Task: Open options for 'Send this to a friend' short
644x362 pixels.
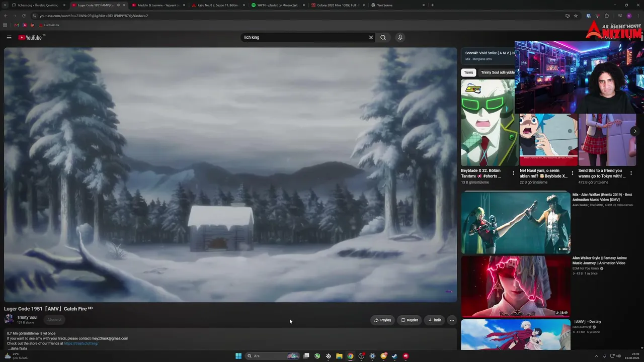Action: click(631, 173)
